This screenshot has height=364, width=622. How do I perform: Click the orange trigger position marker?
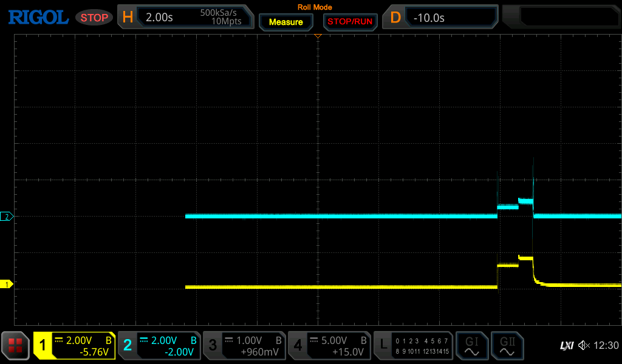tap(318, 36)
